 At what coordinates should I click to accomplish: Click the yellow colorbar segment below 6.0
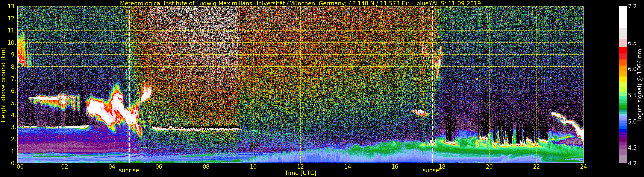click(x=623, y=80)
